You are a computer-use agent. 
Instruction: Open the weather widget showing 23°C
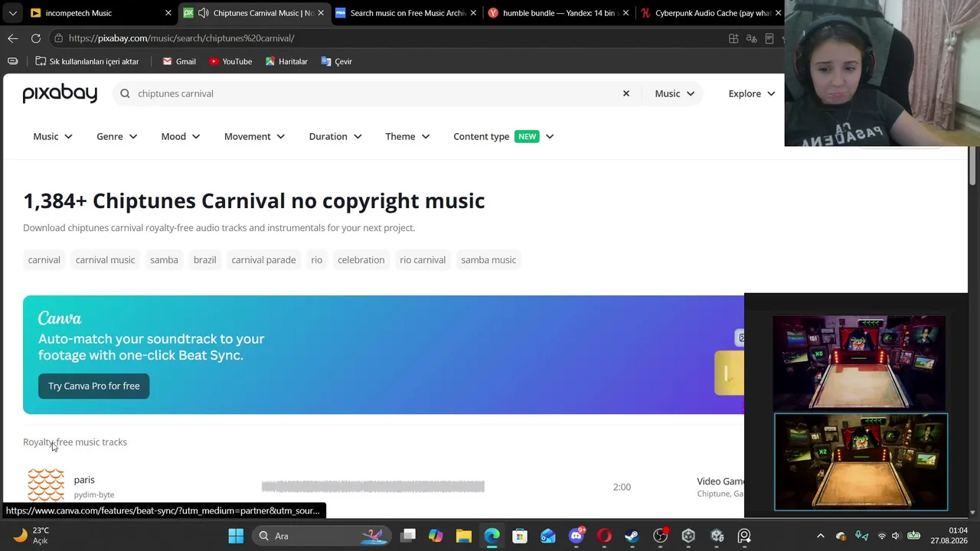[31, 536]
